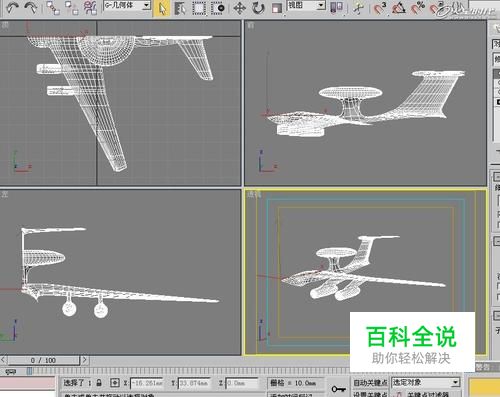Activate the top-left wing wireframe viewport
Image resolution: width=500 pixels, height=397 pixels.
pos(120,103)
